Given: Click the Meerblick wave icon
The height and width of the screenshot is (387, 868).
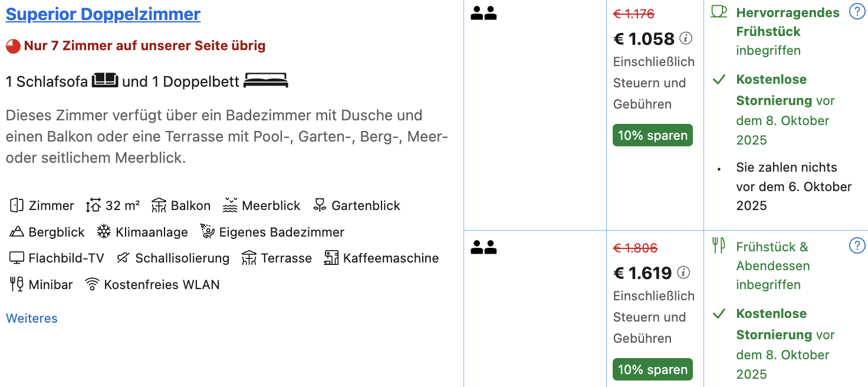Looking at the screenshot, I should [x=230, y=205].
